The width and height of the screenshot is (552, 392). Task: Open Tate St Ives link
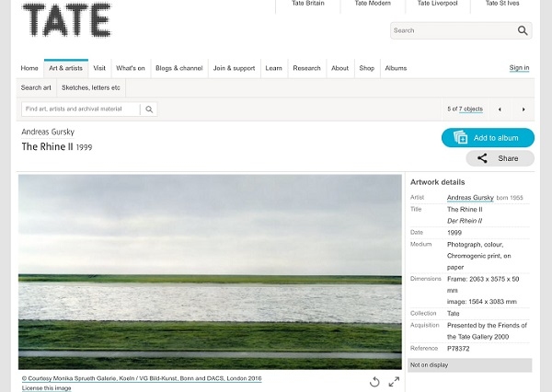coord(502,4)
